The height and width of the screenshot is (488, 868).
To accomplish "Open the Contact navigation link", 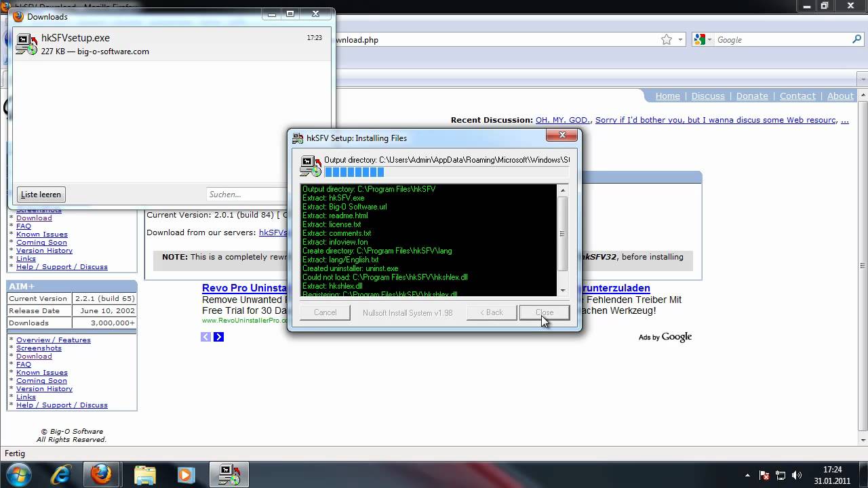I will click(x=797, y=96).
